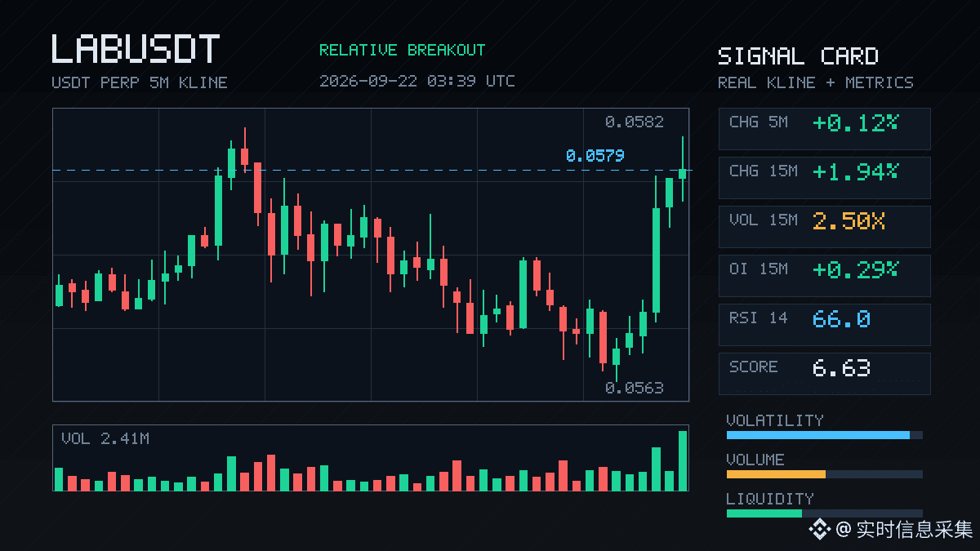
Task: Click the green LIQUIDITY progress bar
Action: (x=764, y=513)
